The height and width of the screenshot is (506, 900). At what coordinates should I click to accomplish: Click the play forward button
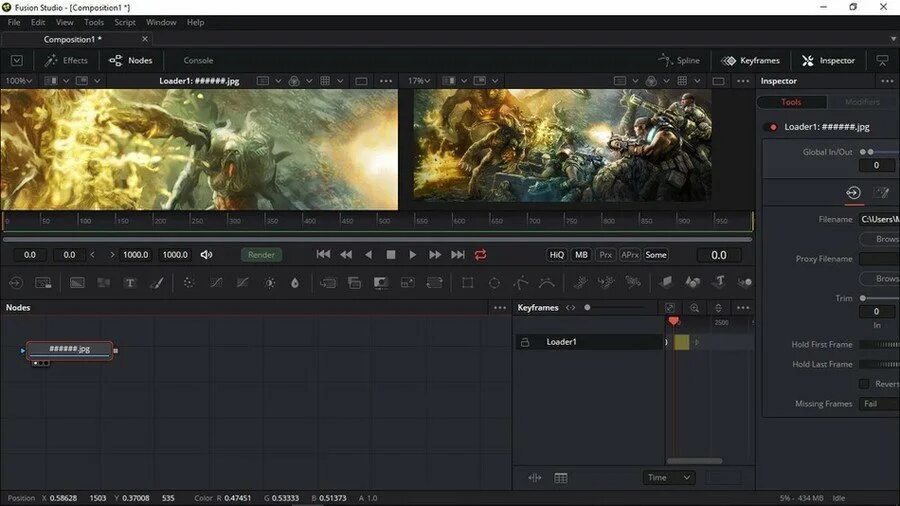412,255
